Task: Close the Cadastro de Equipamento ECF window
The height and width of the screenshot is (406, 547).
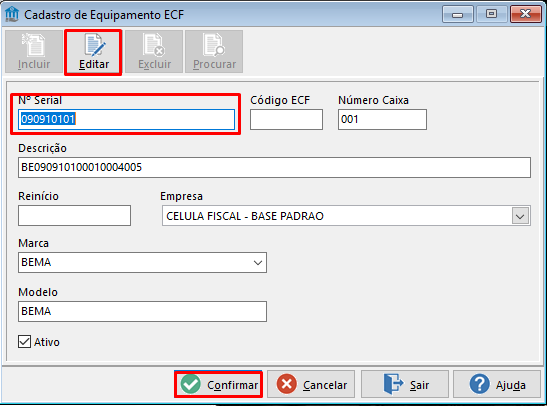Action: [x=525, y=14]
